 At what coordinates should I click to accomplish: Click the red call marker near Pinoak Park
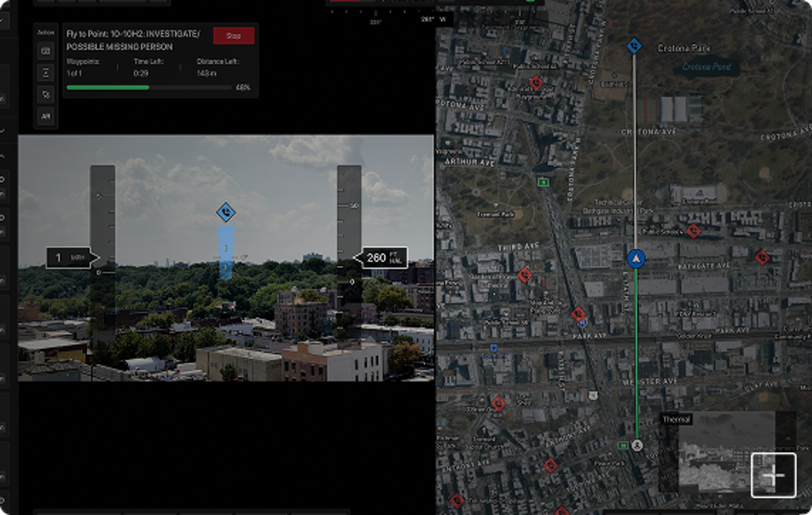click(550, 465)
